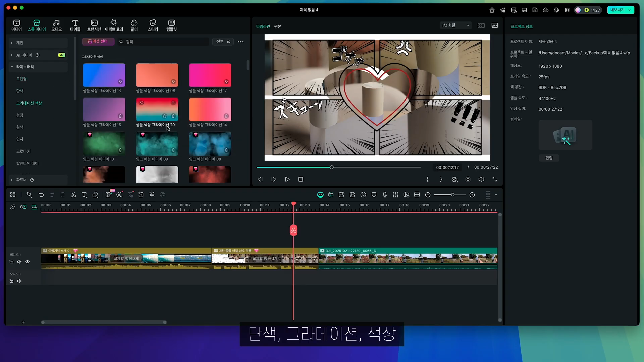The image size is (644, 362).
Task: Click the scissors split icon in timeline toolbar
Action: (73, 195)
